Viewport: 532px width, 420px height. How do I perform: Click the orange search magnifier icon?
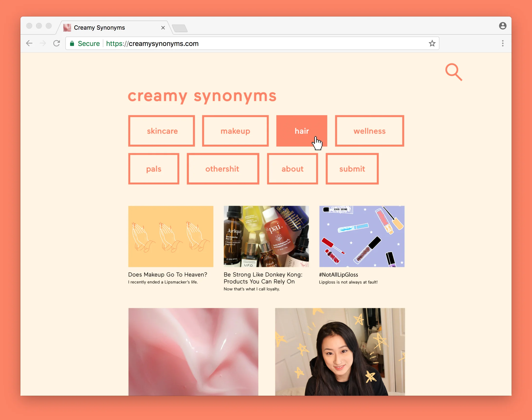click(x=453, y=72)
